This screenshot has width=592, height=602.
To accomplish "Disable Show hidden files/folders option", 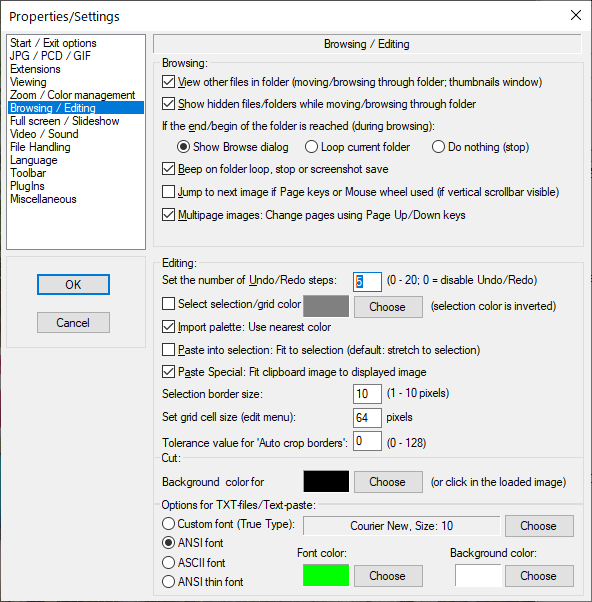I will 168,104.
